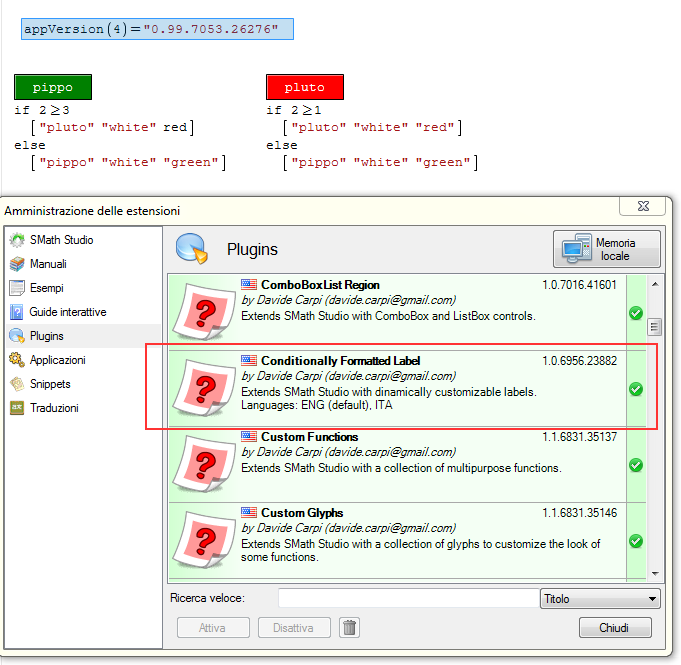This screenshot has width=681, height=665.
Task: Click the trash delete icon
Action: point(349,628)
